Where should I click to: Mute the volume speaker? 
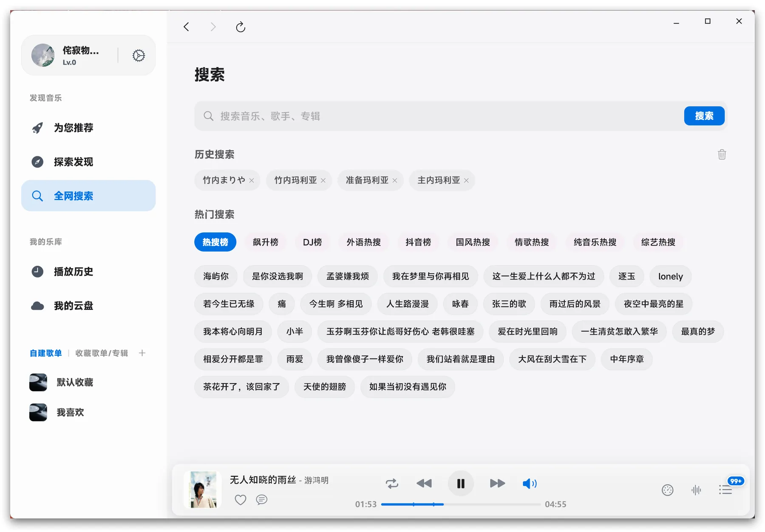529,484
